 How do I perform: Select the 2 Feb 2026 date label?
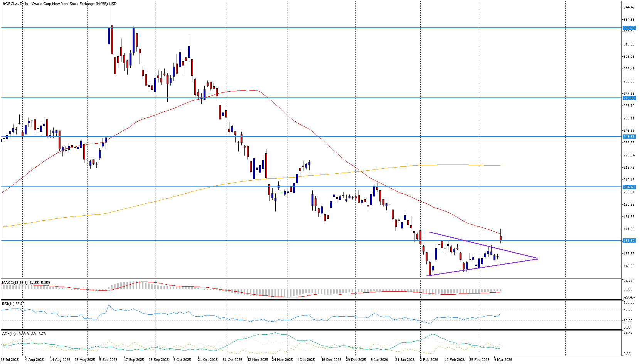[429, 360]
